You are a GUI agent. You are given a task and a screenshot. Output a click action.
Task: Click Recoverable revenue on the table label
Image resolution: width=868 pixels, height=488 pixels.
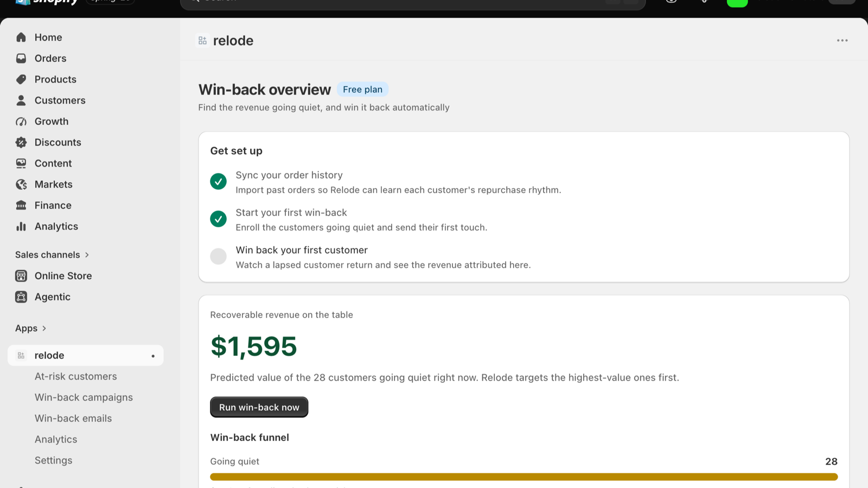pos(282,315)
